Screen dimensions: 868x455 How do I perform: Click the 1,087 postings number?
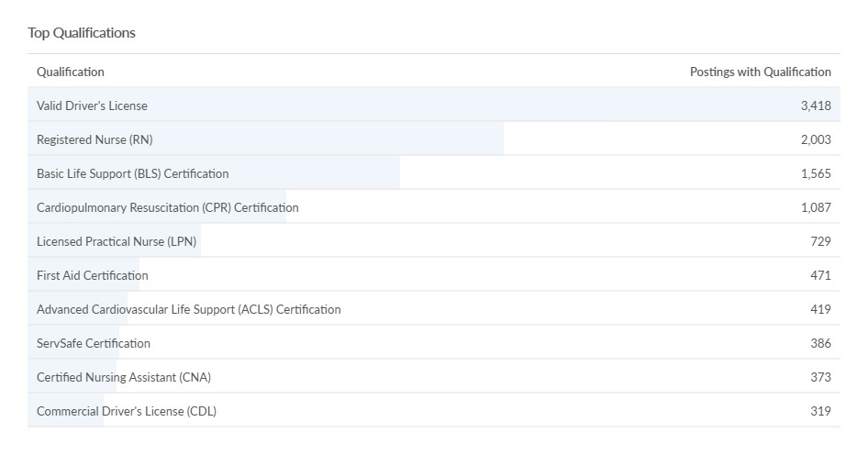(815, 207)
